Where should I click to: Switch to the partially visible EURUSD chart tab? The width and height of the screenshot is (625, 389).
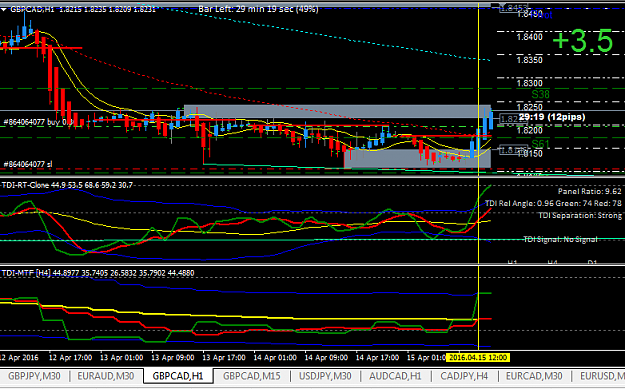click(x=602, y=376)
